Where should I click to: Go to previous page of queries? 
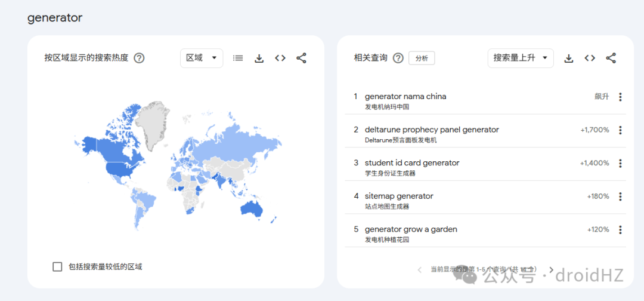[x=419, y=270]
